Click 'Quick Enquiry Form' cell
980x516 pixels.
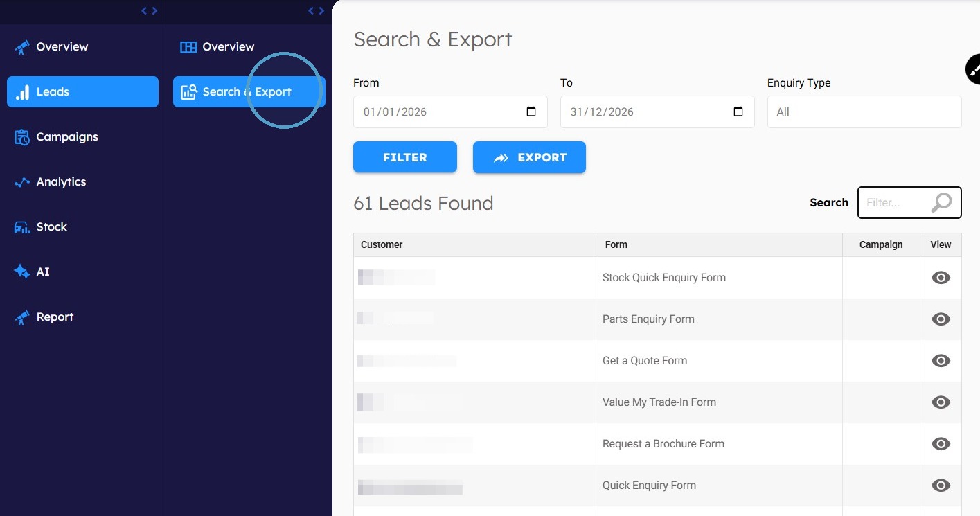click(720, 486)
